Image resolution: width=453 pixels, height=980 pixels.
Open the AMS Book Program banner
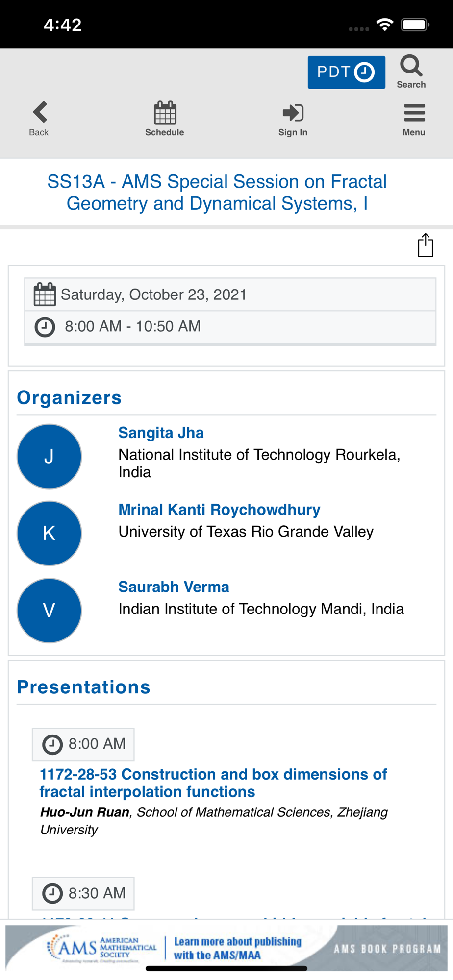pos(226,948)
